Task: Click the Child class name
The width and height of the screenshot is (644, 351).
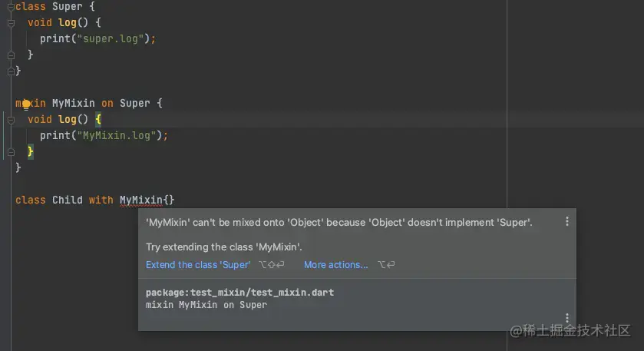Action: tap(68, 200)
